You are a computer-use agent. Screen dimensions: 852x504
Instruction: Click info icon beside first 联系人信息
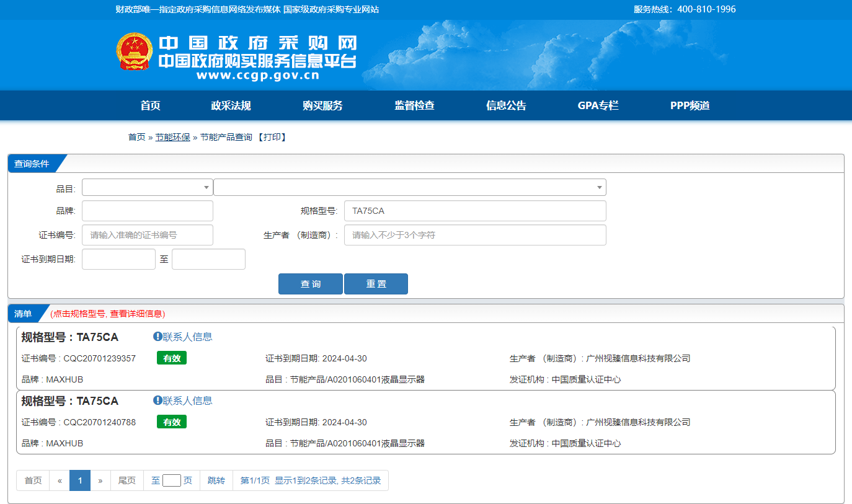click(x=158, y=337)
